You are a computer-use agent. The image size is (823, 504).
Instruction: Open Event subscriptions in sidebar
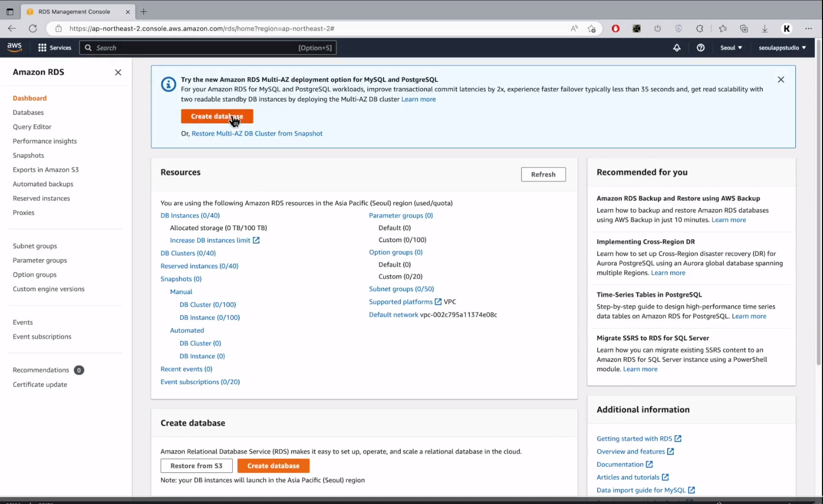pyautogui.click(x=42, y=336)
